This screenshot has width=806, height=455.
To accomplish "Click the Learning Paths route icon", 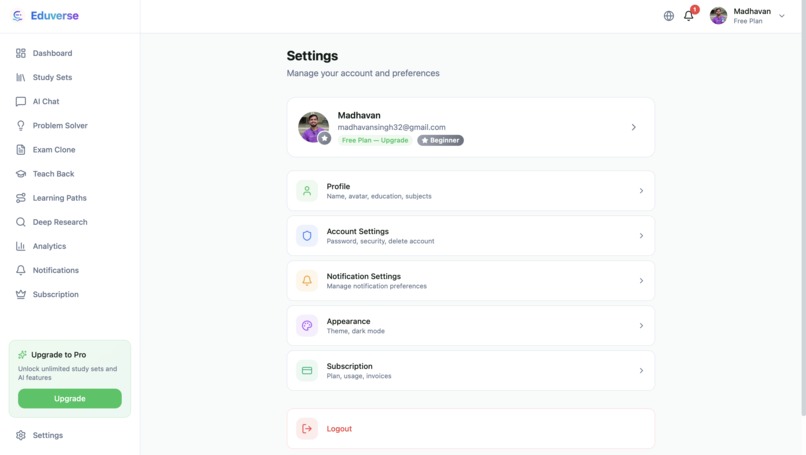I will [x=21, y=198].
